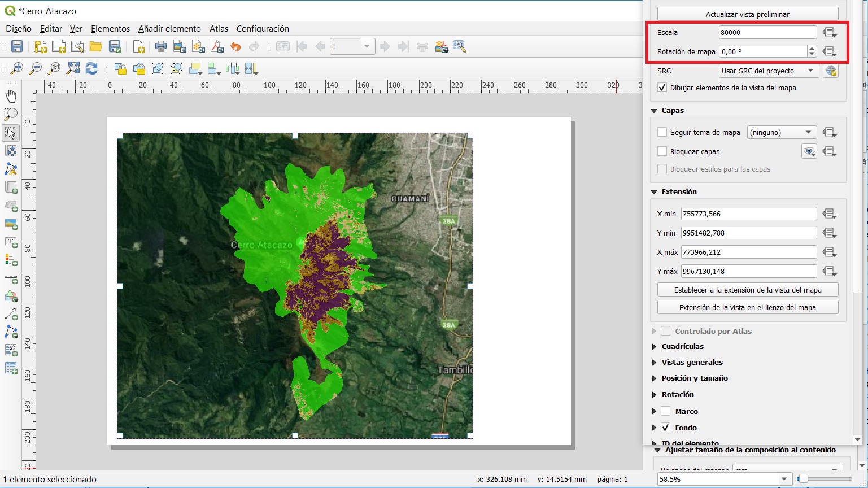Click Actualizar vista preliminar button
This screenshot has height=488, width=868.
pyautogui.click(x=747, y=14)
